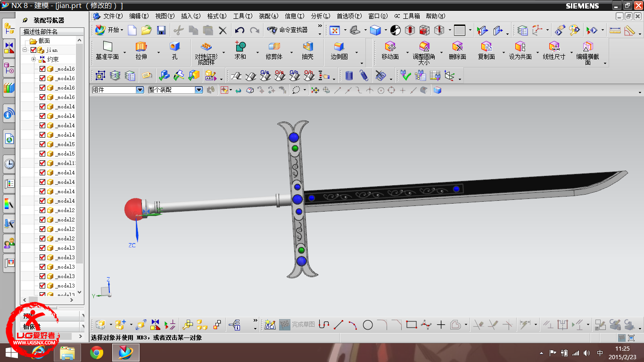Open the 分析 menu
644x362 pixels.
(321, 16)
